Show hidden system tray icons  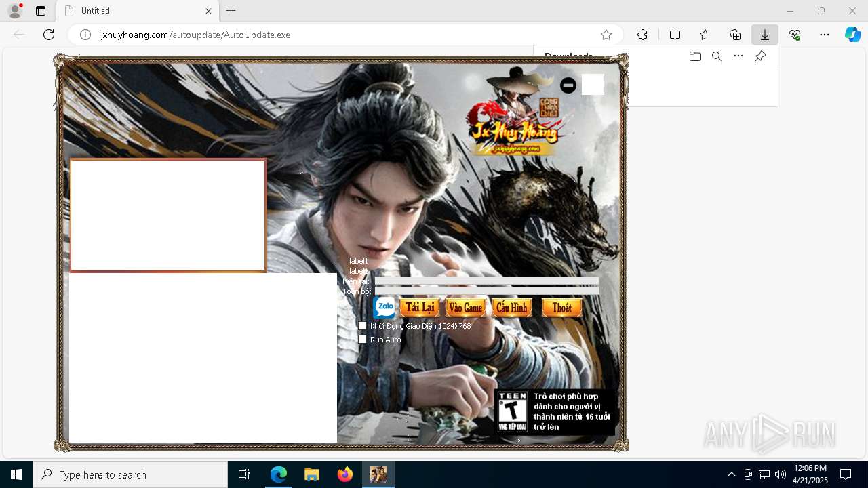[x=731, y=474]
